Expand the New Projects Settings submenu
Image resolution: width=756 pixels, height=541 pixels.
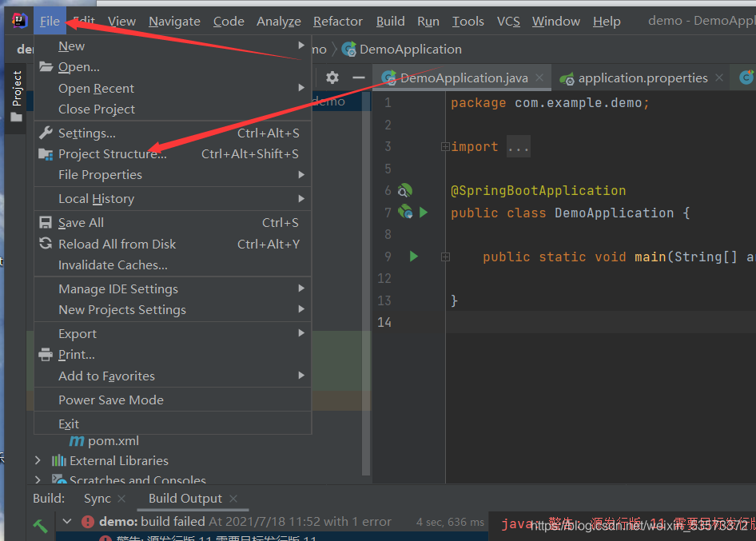301,309
